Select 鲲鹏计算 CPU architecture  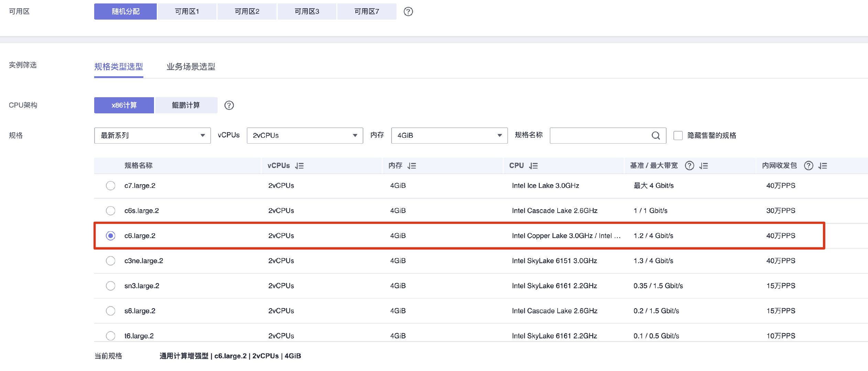pyautogui.click(x=186, y=105)
